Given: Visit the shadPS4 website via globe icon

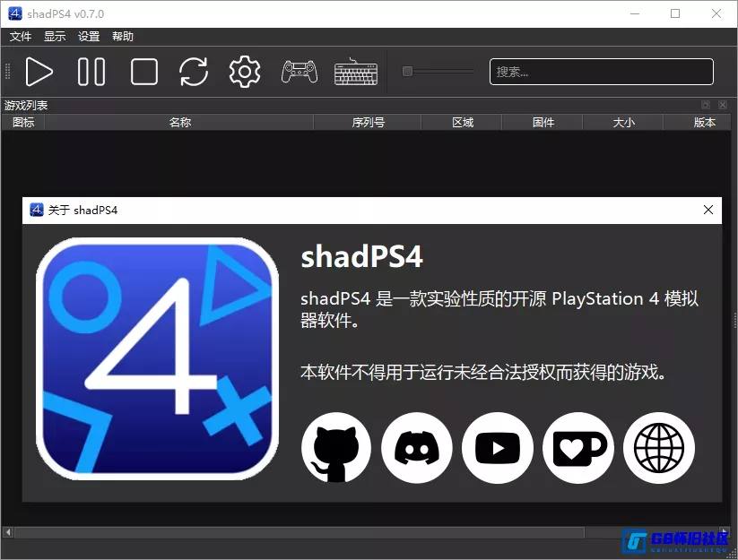Looking at the screenshot, I should coord(659,448).
